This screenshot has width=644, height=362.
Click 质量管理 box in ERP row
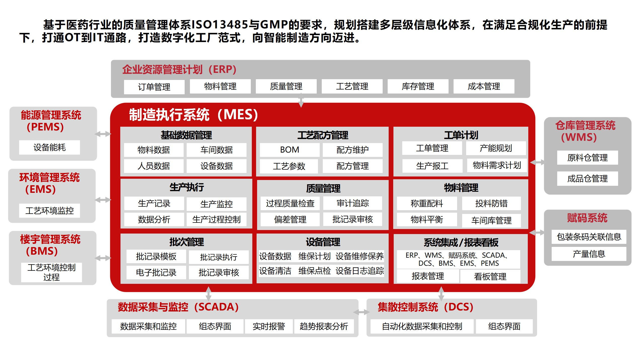tap(286, 86)
